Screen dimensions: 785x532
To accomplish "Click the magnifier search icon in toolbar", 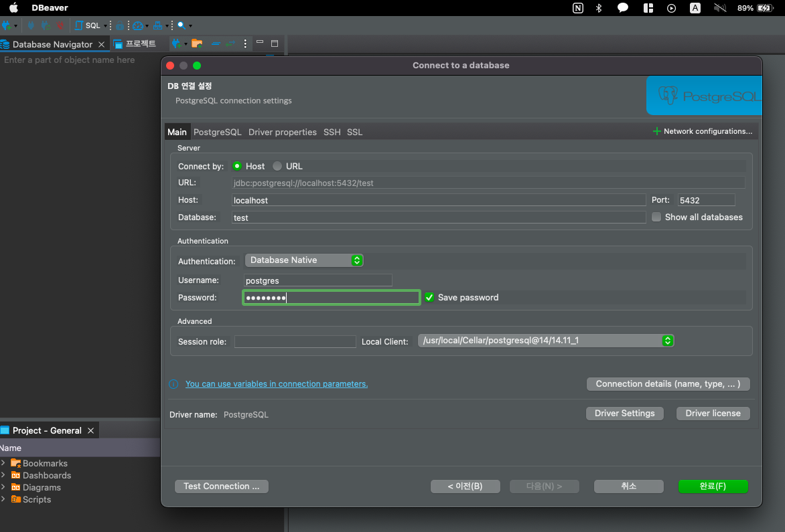I will [182, 25].
